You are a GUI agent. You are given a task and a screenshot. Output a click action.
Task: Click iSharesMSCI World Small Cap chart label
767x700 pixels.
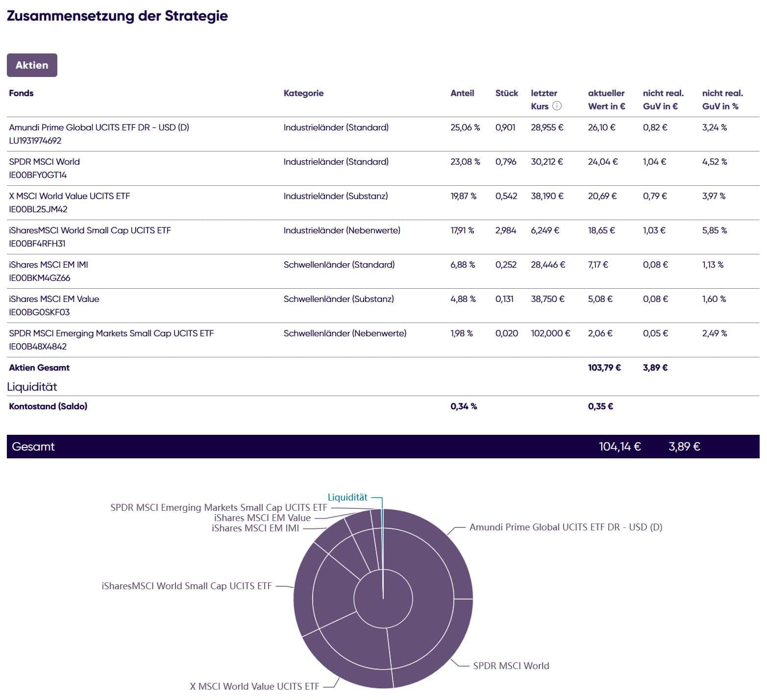186,586
